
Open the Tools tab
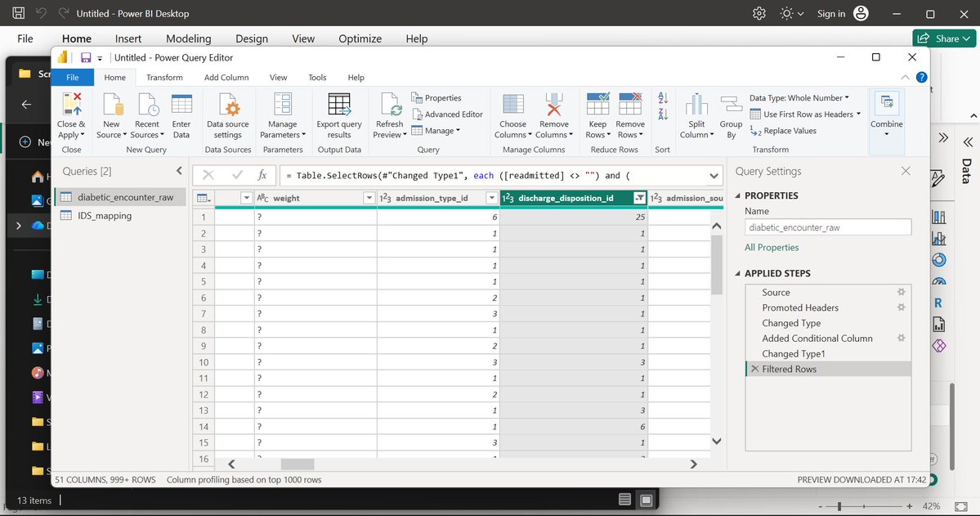[x=317, y=78]
